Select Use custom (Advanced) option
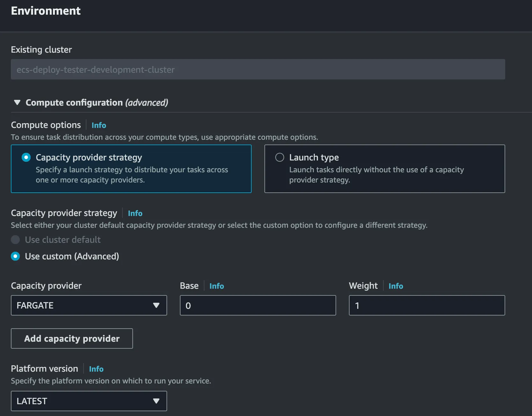This screenshot has height=416, width=532. (15, 256)
